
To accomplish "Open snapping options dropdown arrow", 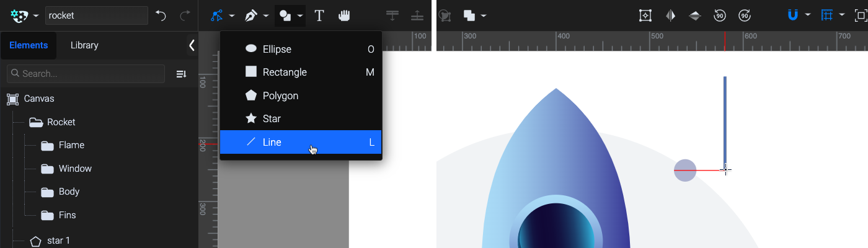I will (x=808, y=16).
